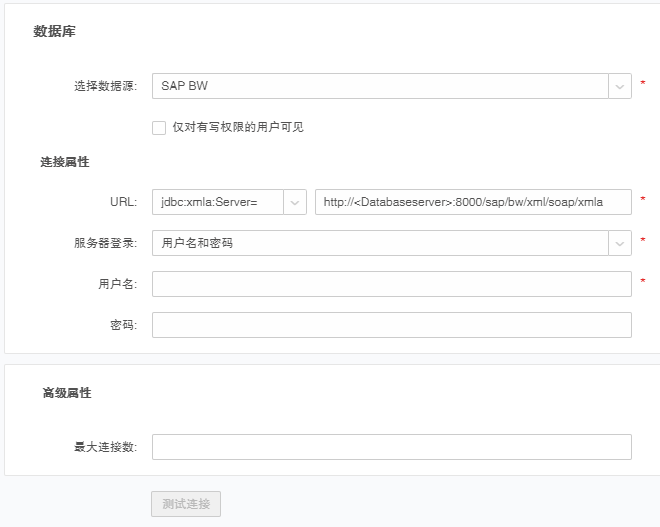The width and height of the screenshot is (660, 527).
Task: Click the 最大连接数 field label
Action: pos(105,447)
